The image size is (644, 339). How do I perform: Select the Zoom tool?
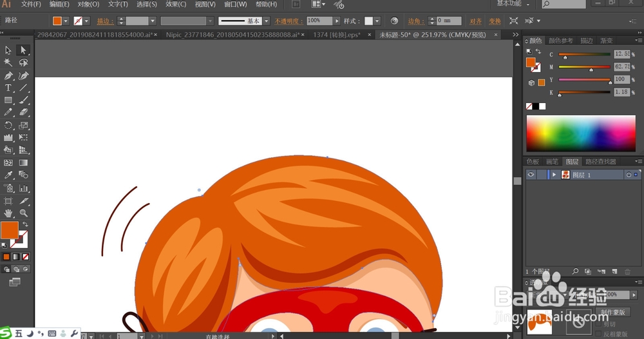23,213
